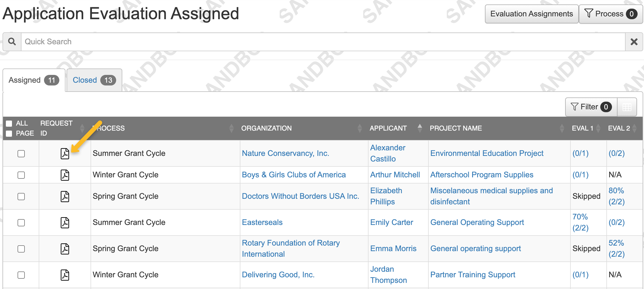Click inside the Quick Search field
Viewport: 644px width, 289px height.
tap(167, 41)
